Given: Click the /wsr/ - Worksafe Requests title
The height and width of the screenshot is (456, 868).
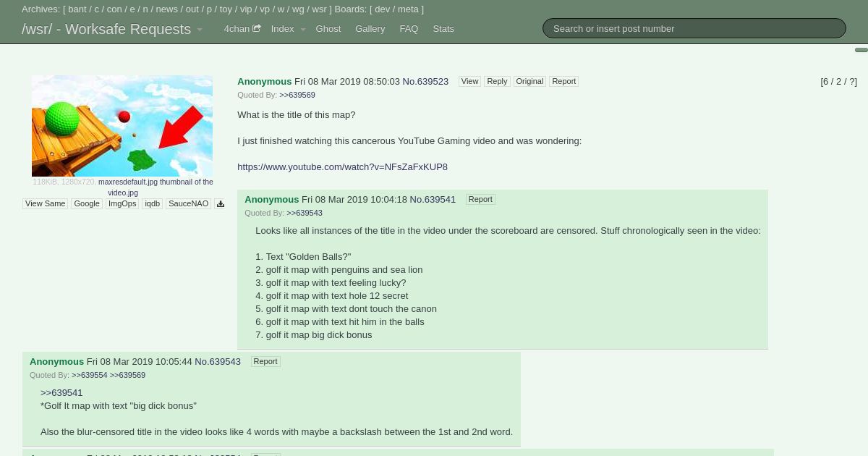Looking at the screenshot, I should (x=106, y=30).
